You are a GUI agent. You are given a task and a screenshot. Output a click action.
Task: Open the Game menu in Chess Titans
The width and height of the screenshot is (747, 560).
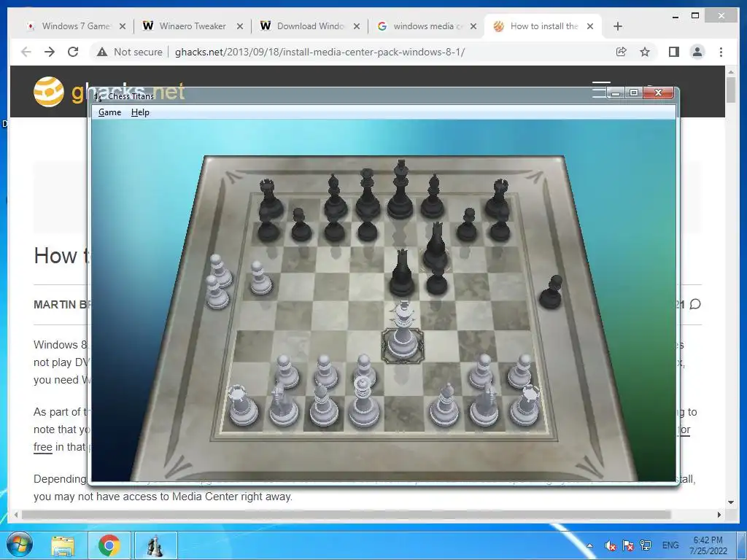[x=109, y=112]
